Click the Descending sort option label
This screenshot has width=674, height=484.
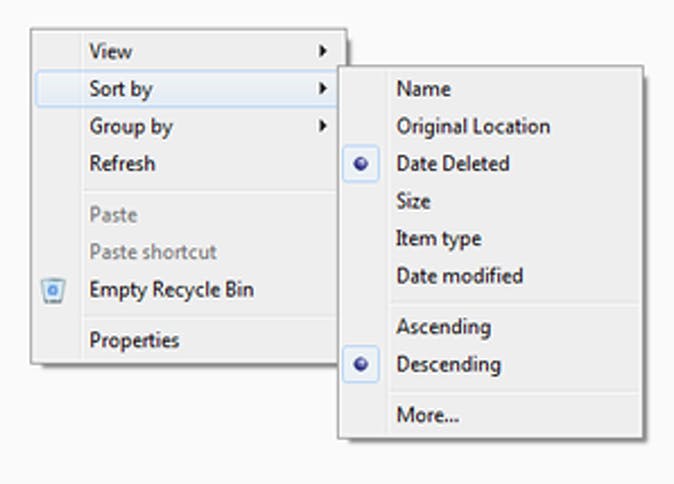(x=448, y=365)
